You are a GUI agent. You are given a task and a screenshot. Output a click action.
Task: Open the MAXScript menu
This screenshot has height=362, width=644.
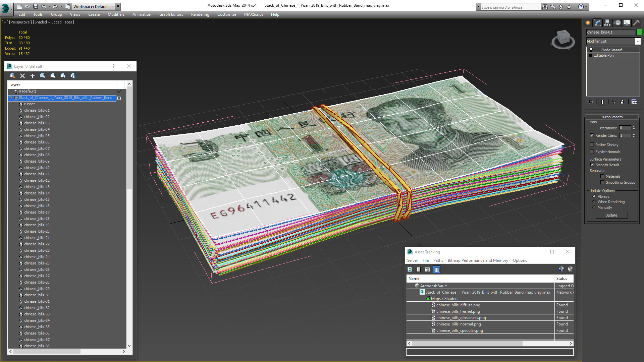[253, 14]
